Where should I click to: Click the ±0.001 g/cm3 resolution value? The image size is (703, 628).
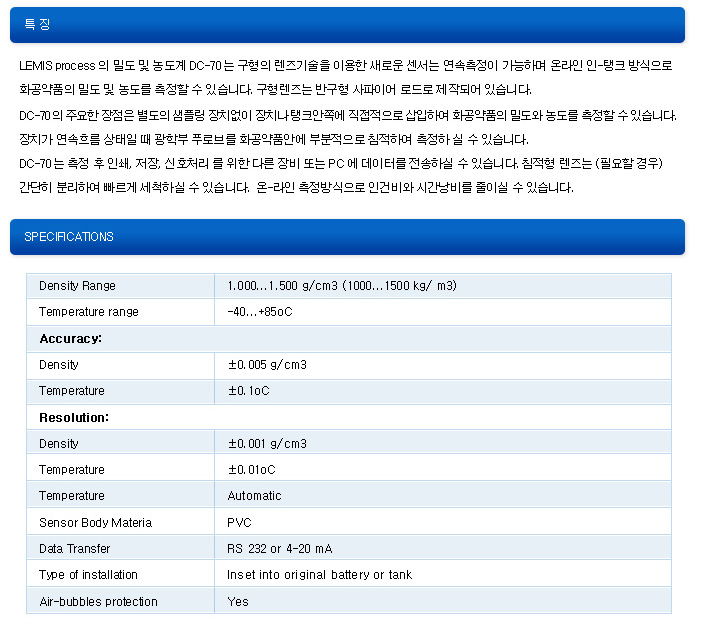pyautogui.click(x=266, y=444)
